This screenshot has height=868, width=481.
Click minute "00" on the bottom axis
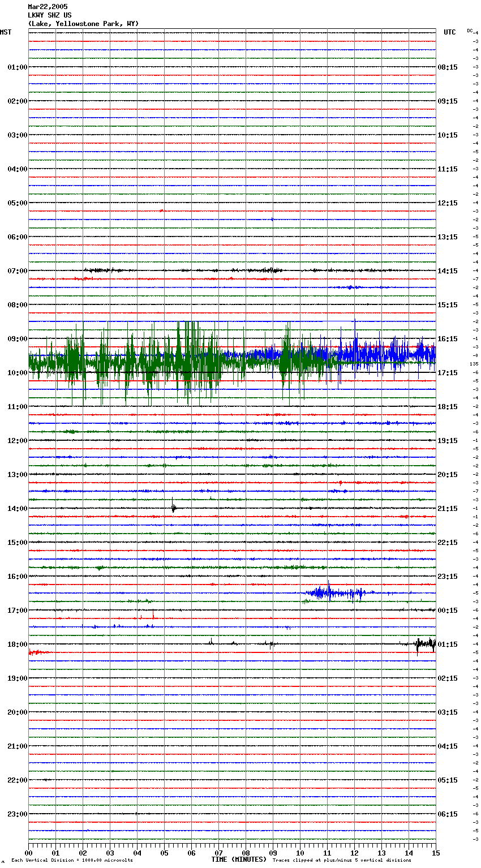[28, 852]
